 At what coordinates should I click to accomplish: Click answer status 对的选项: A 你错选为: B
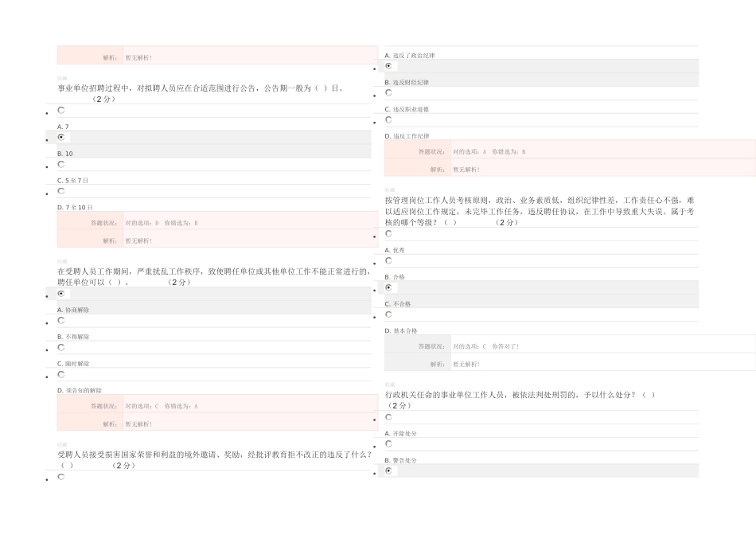489,152
